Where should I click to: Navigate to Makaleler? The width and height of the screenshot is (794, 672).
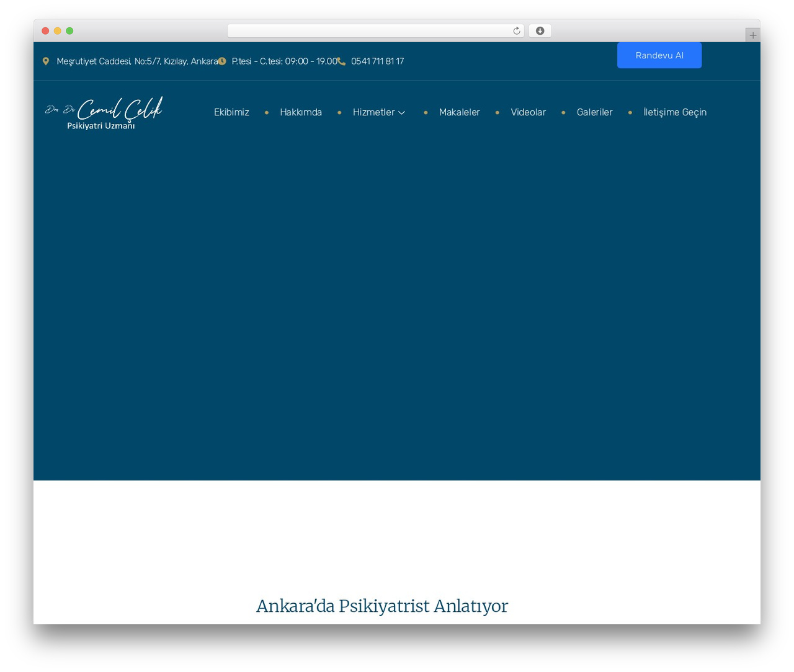[459, 112]
